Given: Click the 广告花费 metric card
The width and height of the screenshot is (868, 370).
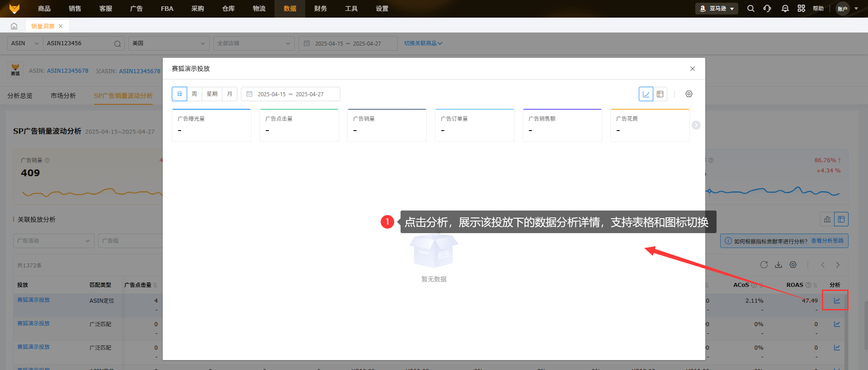Looking at the screenshot, I should coord(650,125).
